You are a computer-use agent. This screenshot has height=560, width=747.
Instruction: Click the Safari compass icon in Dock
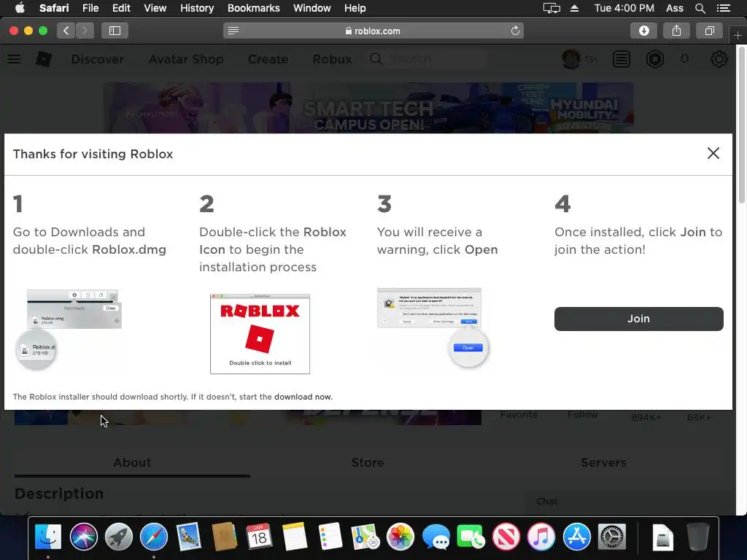(x=153, y=537)
